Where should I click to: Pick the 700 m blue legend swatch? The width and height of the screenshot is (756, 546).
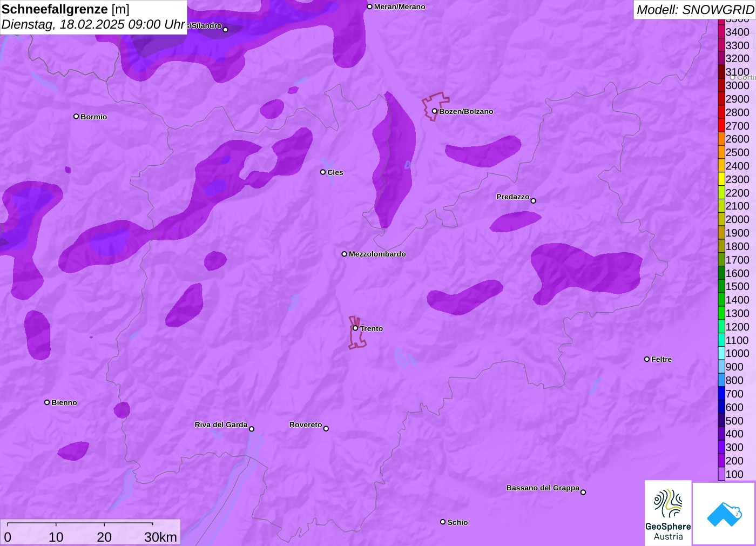point(721,394)
